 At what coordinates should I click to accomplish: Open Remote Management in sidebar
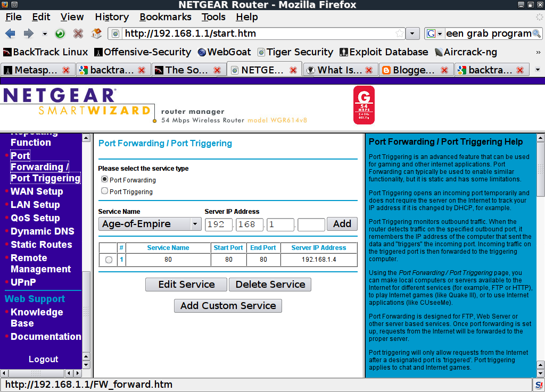click(40, 263)
